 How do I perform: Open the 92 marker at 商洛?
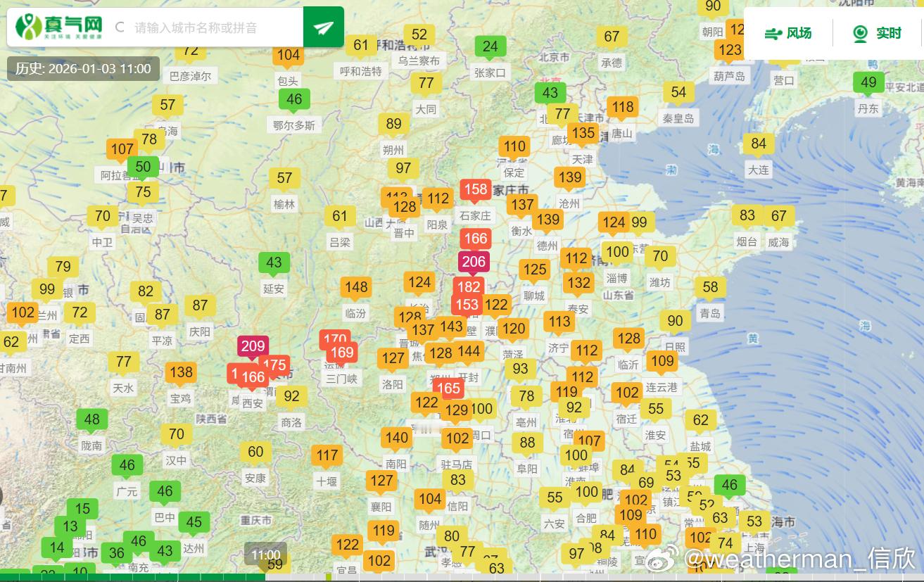[x=291, y=398]
